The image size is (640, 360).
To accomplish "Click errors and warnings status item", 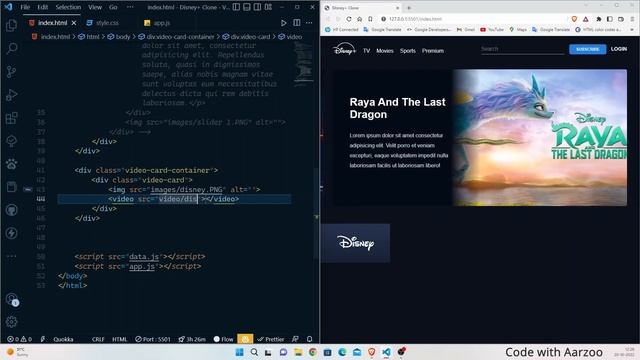I will tap(19, 339).
